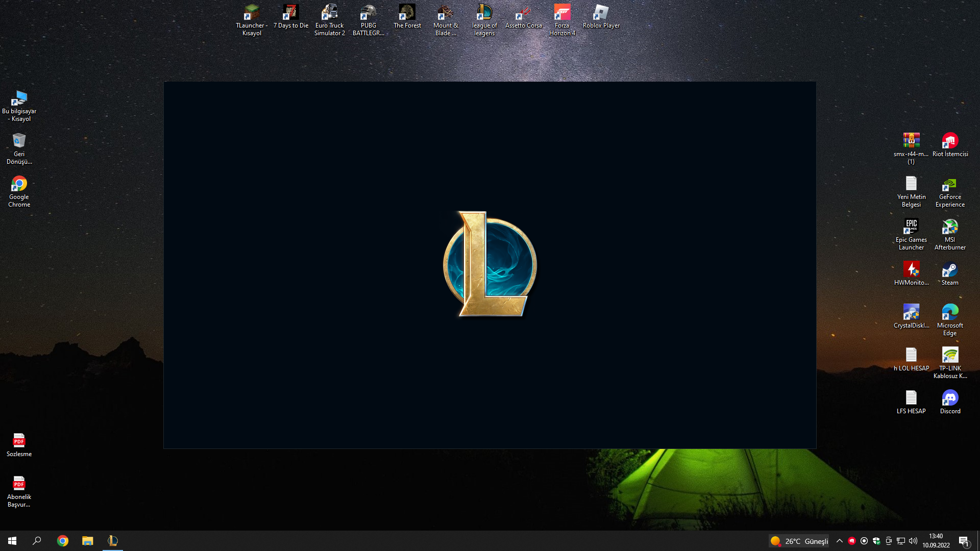Open the Riot İstemcisi shortcut
The width and height of the screenshot is (980, 551).
pyautogui.click(x=950, y=141)
